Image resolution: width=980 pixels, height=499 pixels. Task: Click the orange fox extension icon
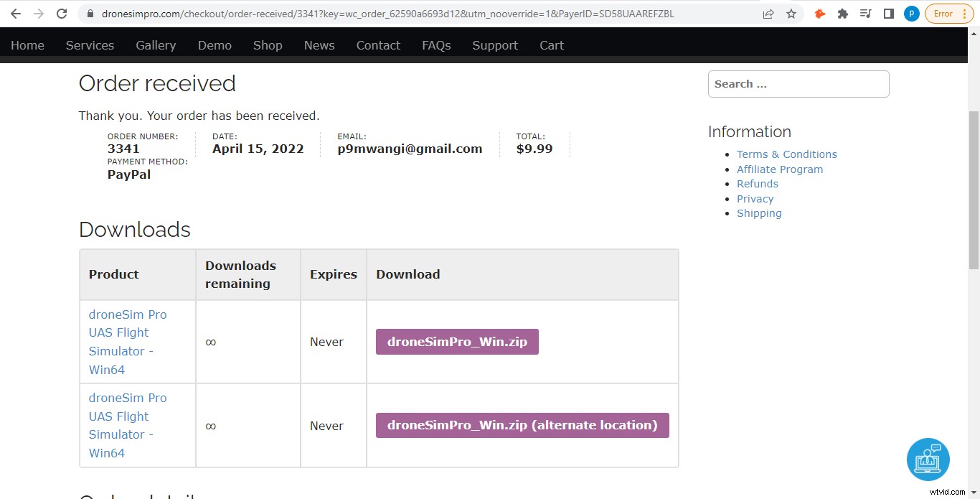[x=820, y=14]
